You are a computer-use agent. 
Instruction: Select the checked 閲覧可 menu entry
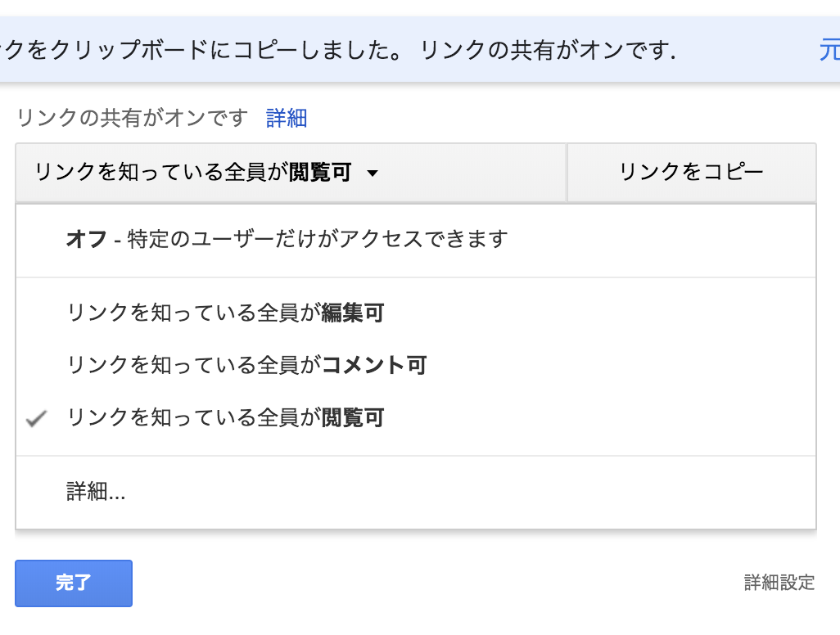pyautogui.click(x=225, y=418)
